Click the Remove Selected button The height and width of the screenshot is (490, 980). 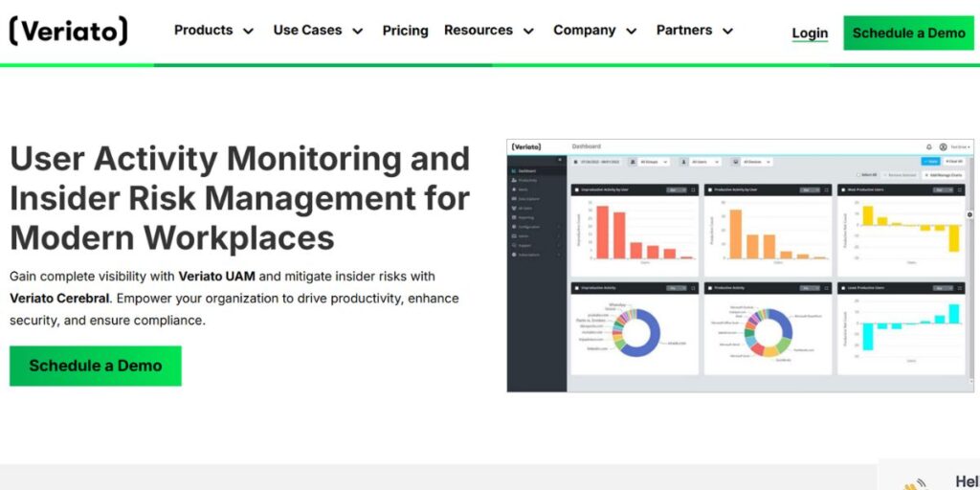point(899,175)
